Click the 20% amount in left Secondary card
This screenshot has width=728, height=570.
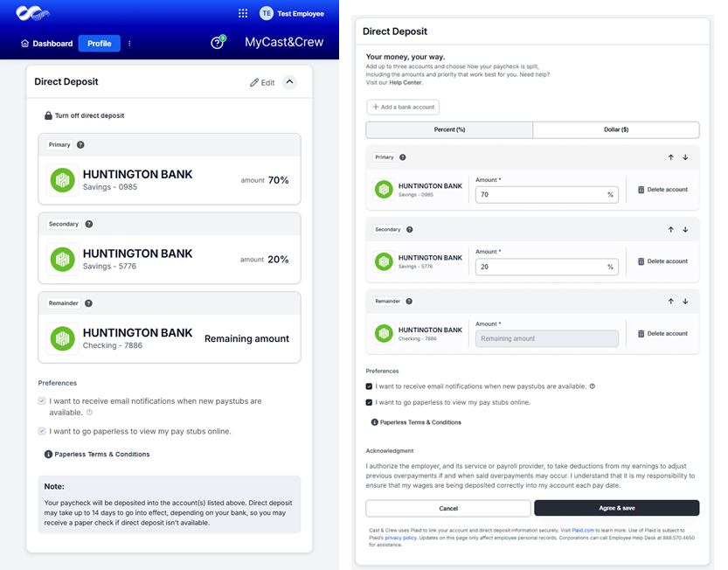coord(278,260)
